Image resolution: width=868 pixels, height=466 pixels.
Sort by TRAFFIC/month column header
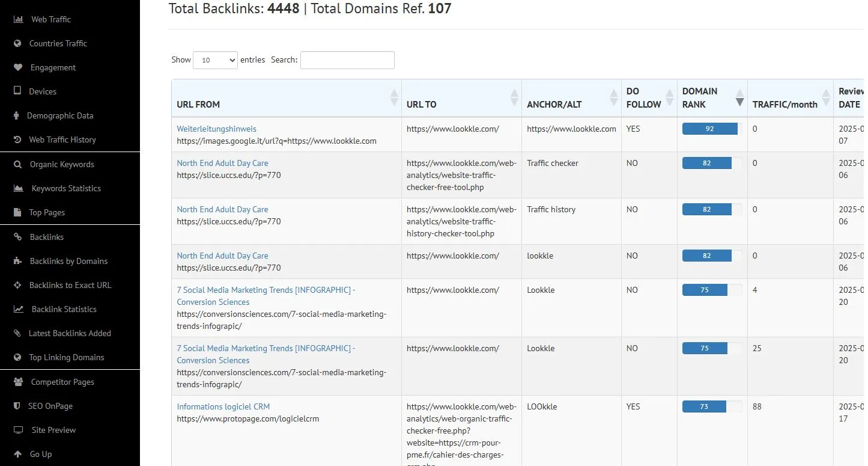(x=791, y=98)
